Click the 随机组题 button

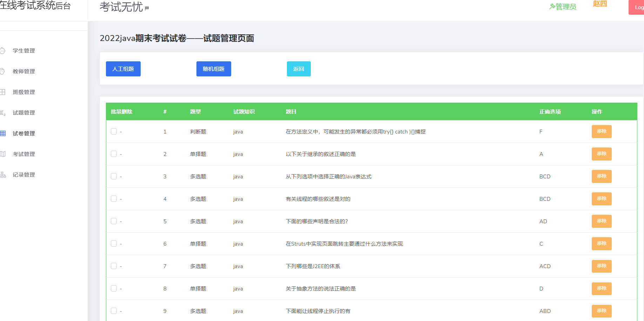214,69
